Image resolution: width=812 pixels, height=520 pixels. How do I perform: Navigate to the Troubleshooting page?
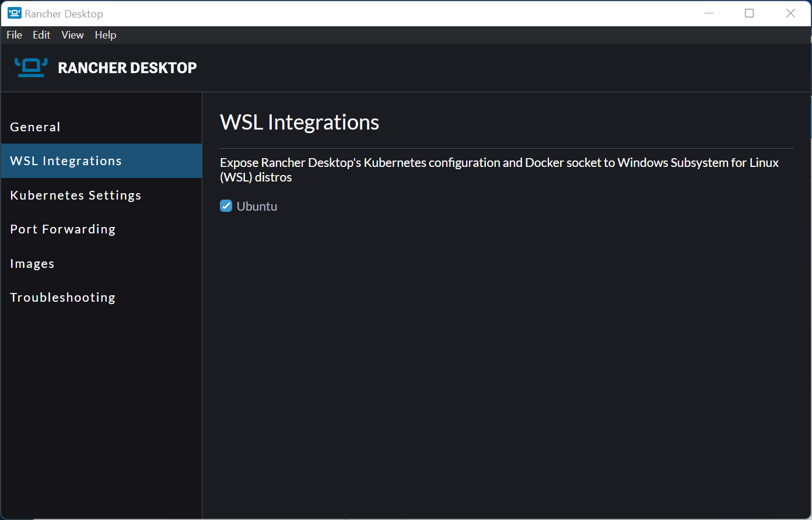[101, 298]
